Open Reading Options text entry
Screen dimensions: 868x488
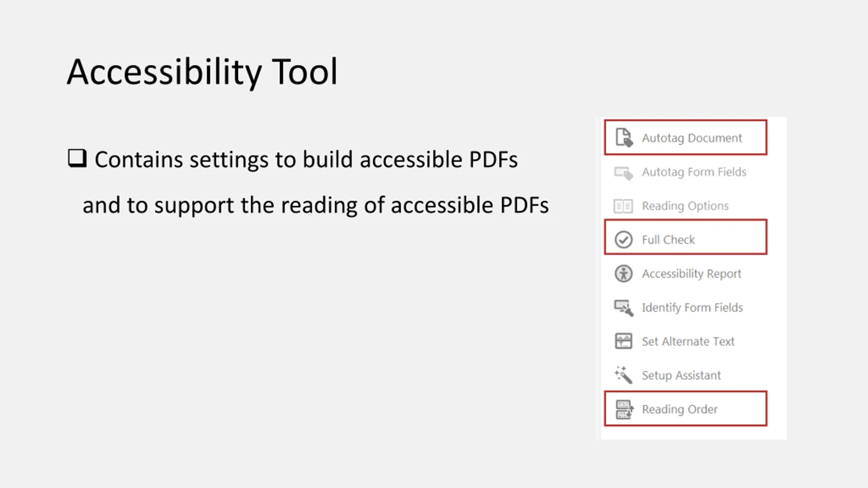point(685,206)
